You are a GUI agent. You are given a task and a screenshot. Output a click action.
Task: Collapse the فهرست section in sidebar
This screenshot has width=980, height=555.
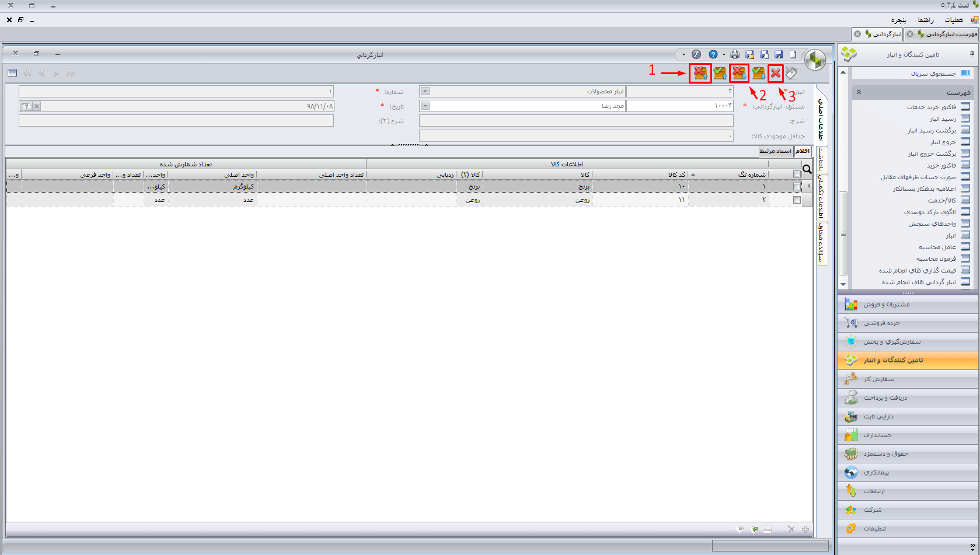(x=859, y=92)
